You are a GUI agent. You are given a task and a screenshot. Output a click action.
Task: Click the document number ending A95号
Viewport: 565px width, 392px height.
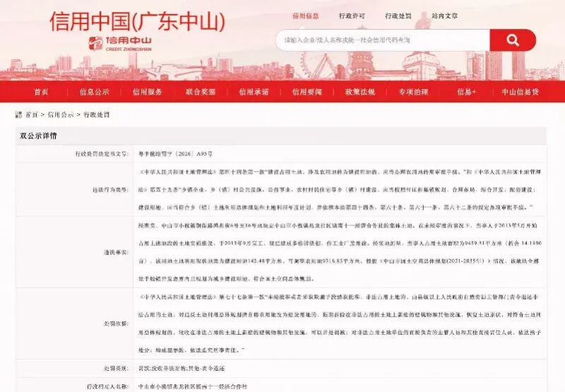(x=175, y=154)
